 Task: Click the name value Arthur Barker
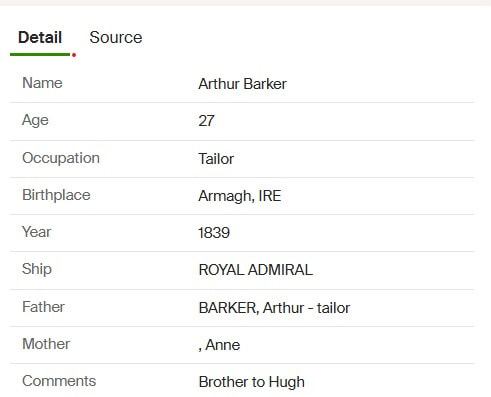point(242,84)
